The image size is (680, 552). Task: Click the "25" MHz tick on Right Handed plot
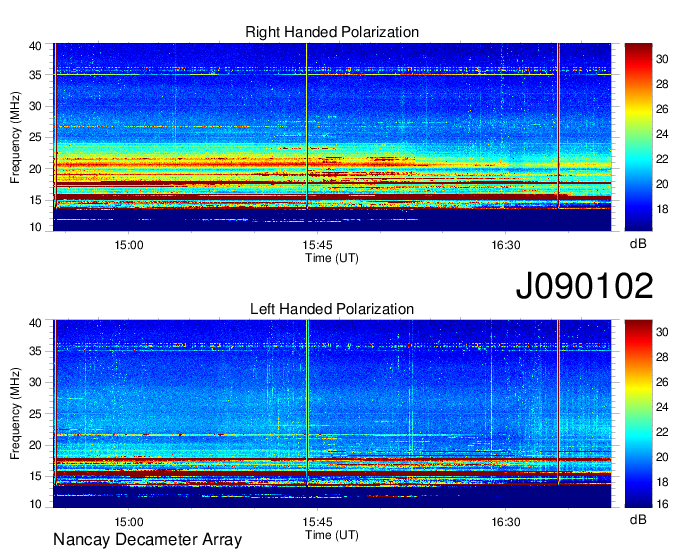pyautogui.click(x=35, y=137)
